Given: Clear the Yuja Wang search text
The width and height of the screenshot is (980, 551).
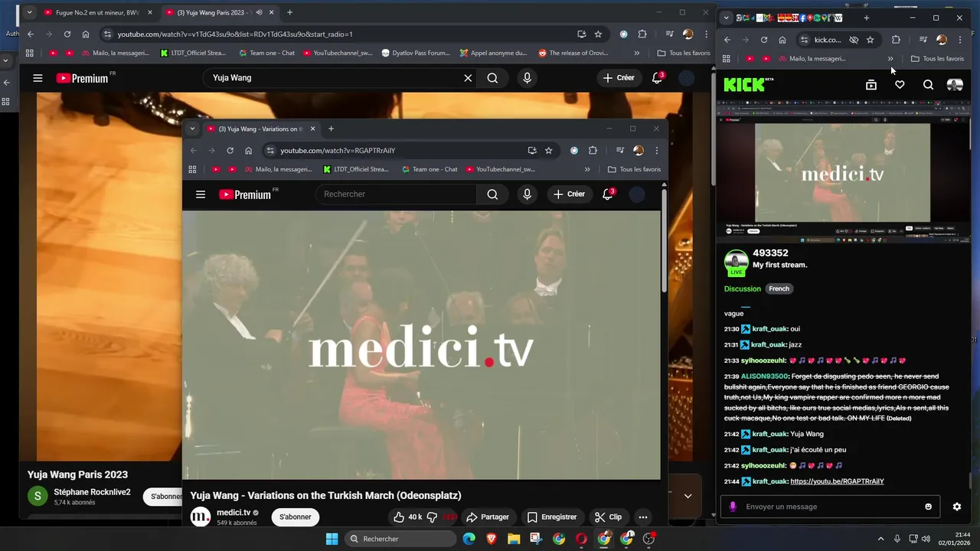Looking at the screenshot, I should click(x=468, y=78).
